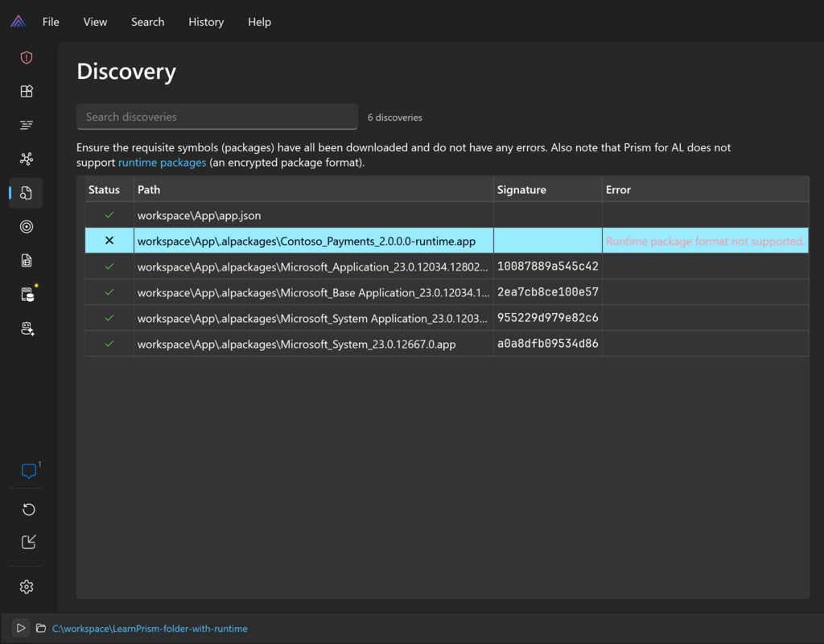The height and width of the screenshot is (644, 824).
Task: Click the X status icon for Contoso_Payments row
Action: [109, 240]
